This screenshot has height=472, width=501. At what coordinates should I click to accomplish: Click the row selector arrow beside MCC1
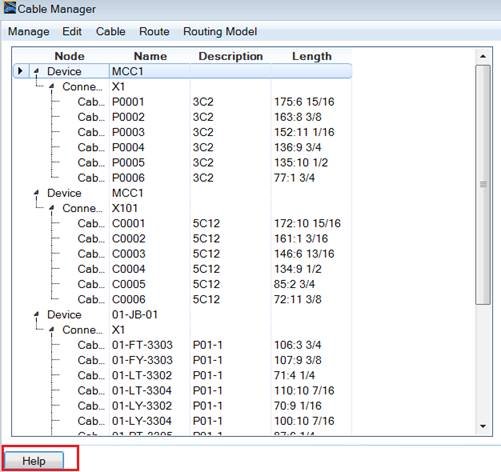pyautogui.click(x=20, y=71)
